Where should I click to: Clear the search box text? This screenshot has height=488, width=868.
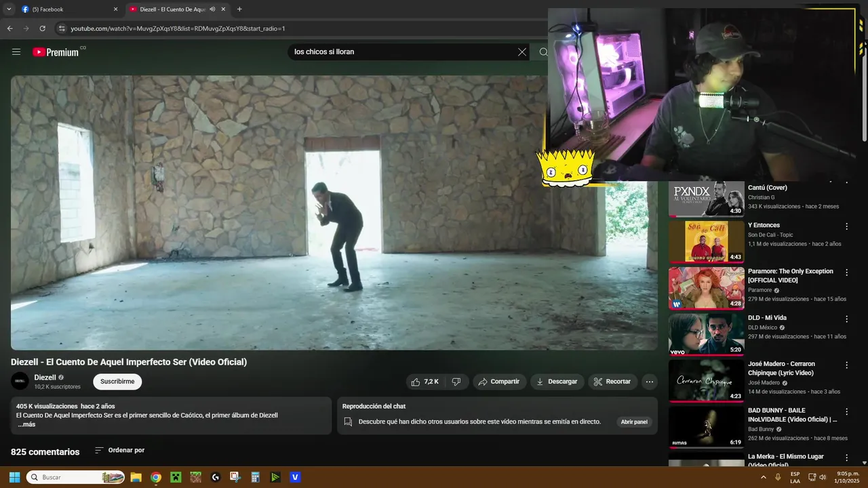522,52
